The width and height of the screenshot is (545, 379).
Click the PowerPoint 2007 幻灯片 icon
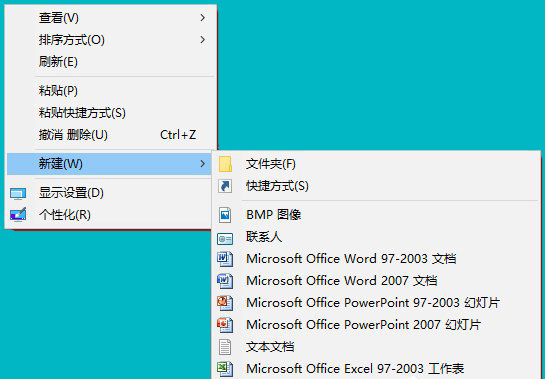(x=225, y=325)
